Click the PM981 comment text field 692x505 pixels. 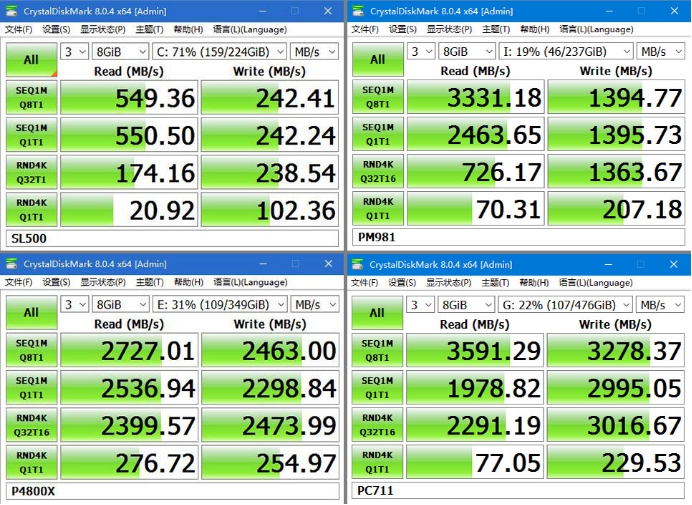[x=518, y=238]
